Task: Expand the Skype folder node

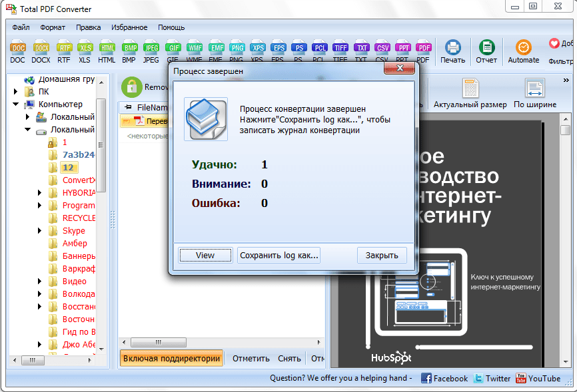Action: [40, 231]
